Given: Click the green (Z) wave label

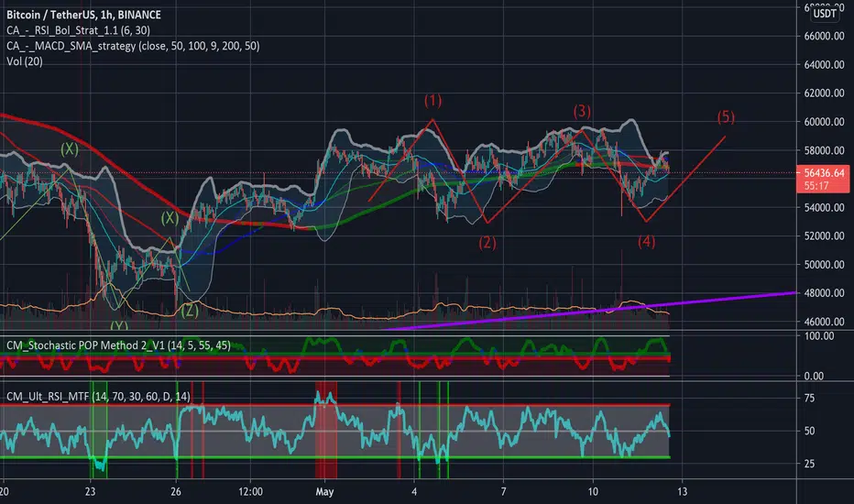Looking at the screenshot, I should coord(189,311).
